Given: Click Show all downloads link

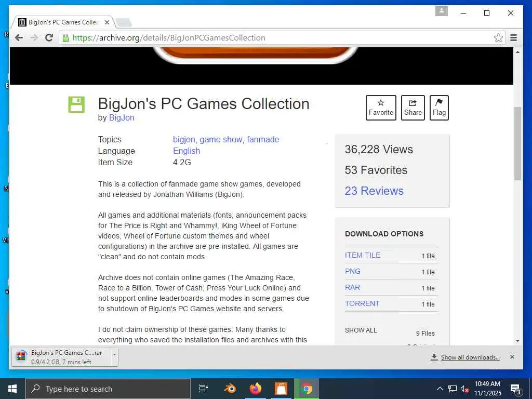Looking at the screenshot, I should [470, 357].
